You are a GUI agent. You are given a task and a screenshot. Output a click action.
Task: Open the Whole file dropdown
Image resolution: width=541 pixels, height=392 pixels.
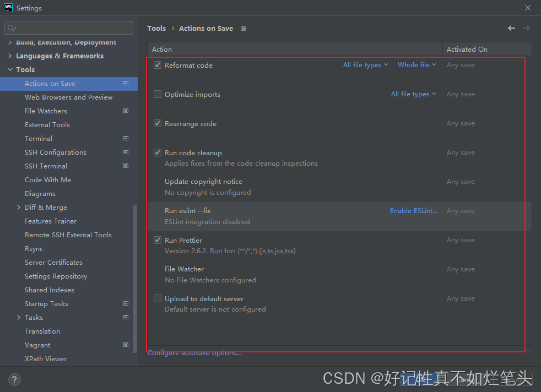pos(417,65)
